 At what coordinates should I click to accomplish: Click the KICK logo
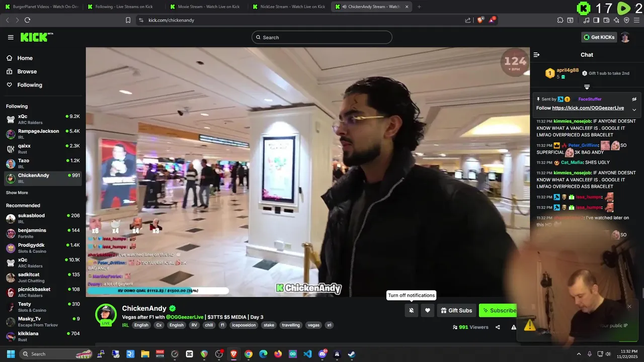pyautogui.click(x=37, y=37)
